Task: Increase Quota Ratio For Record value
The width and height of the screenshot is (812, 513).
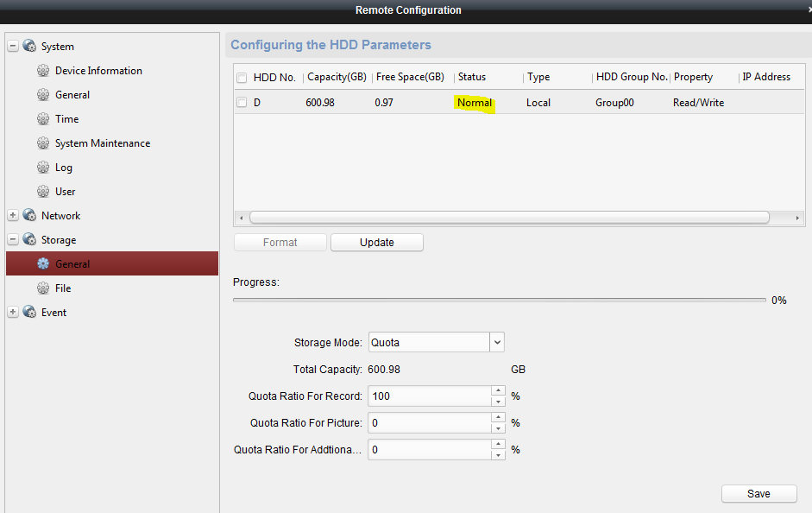Action: point(498,391)
